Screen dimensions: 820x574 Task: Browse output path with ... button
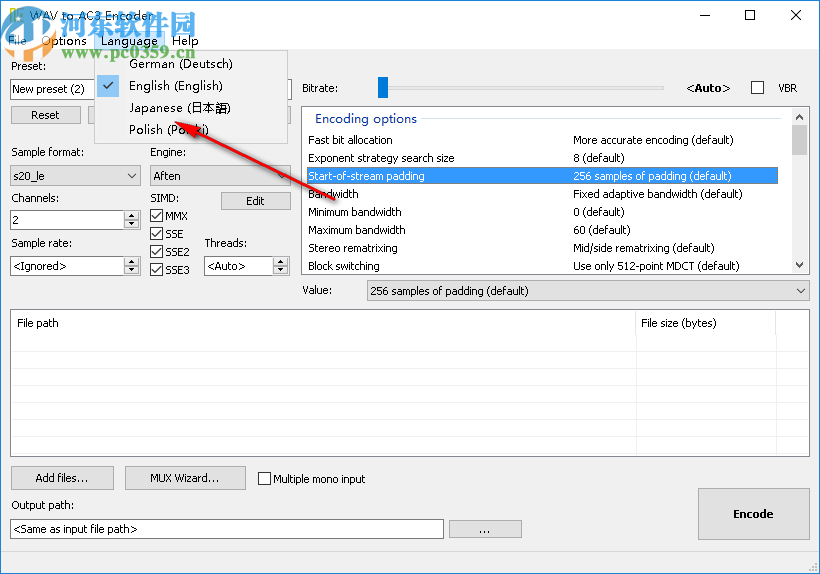(485, 529)
